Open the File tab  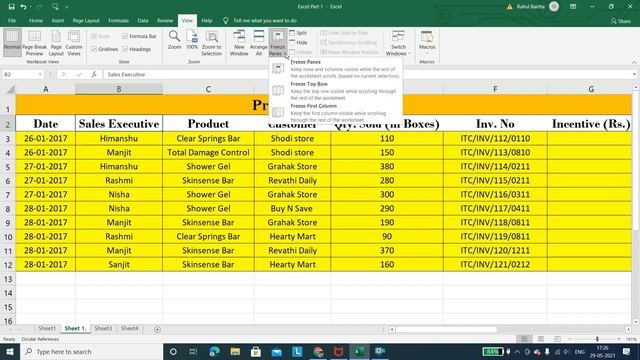click(12, 20)
